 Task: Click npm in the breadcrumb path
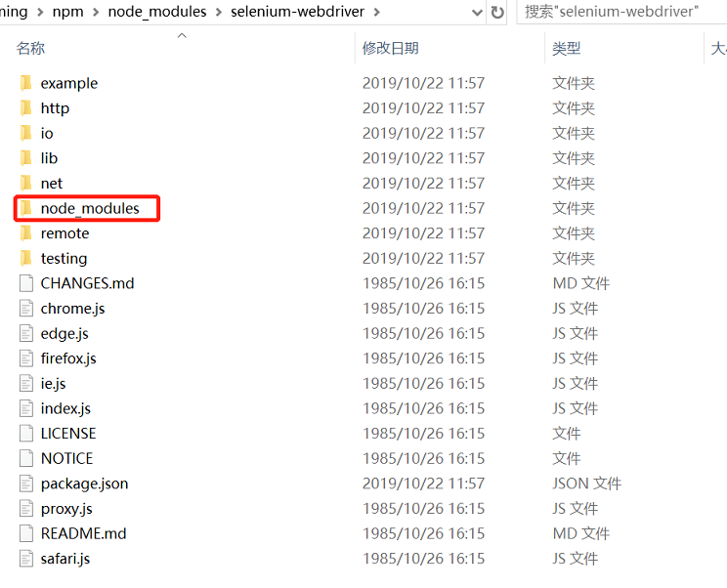point(68,12)
